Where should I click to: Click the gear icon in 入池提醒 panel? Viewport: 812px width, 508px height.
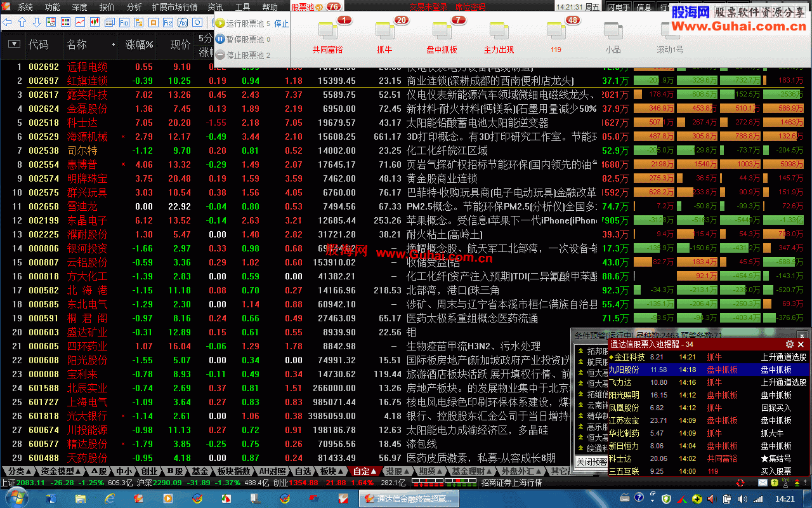click(790, 344)
